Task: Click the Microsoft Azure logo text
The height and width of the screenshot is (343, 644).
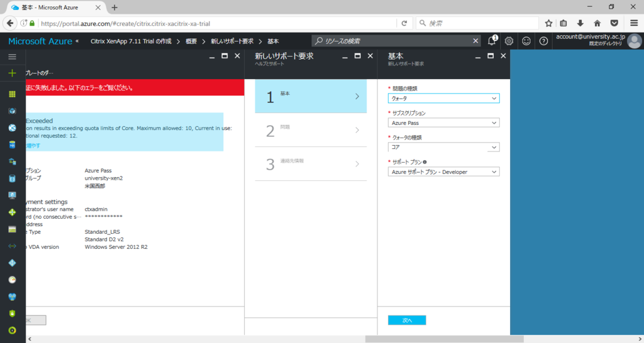Action: pos(40,41)
